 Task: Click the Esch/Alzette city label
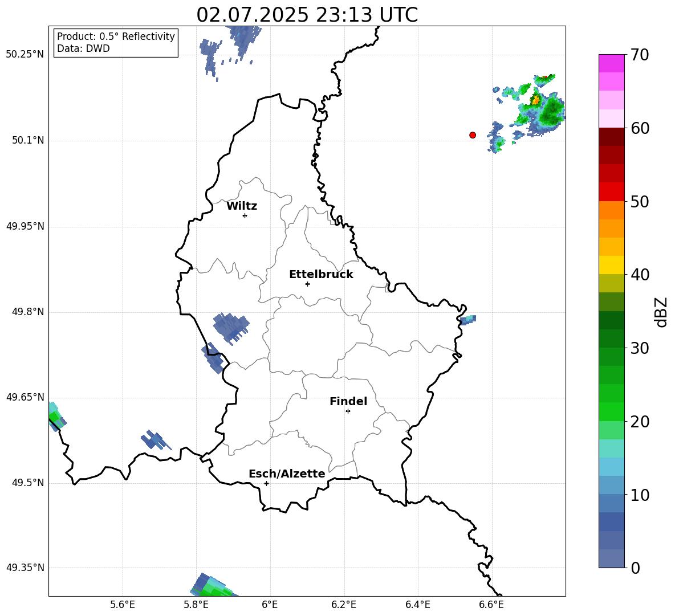(x=287, y=474)
